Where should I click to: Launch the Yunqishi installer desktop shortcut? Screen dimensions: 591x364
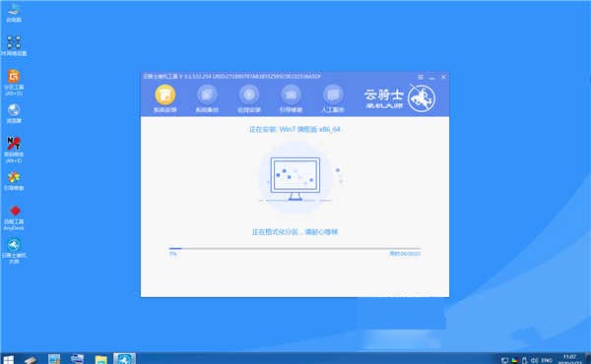pos(14,251)
